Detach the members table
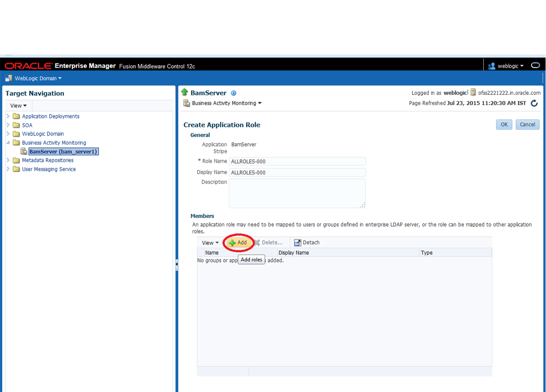Screen dimensions: 546x392 pos(307,242)
